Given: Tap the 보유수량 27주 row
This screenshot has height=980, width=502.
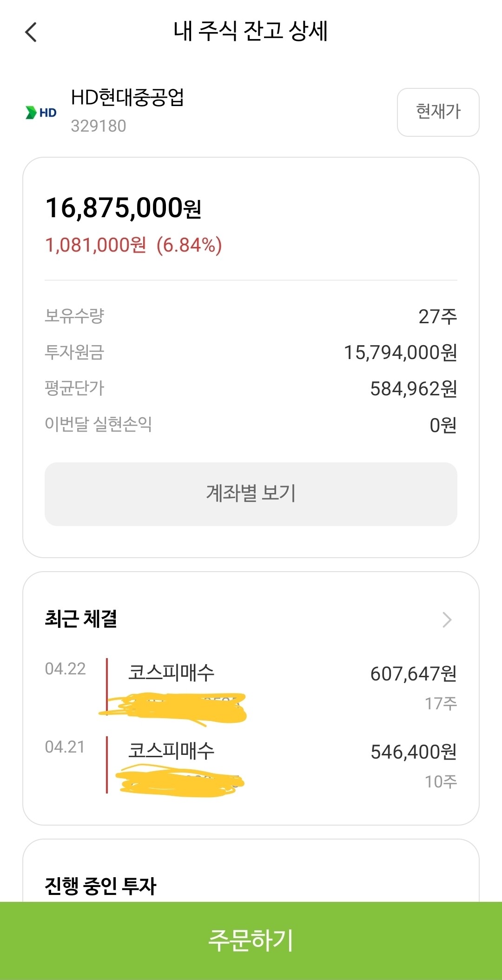Looking at the screenshot, I should [251, 316].
